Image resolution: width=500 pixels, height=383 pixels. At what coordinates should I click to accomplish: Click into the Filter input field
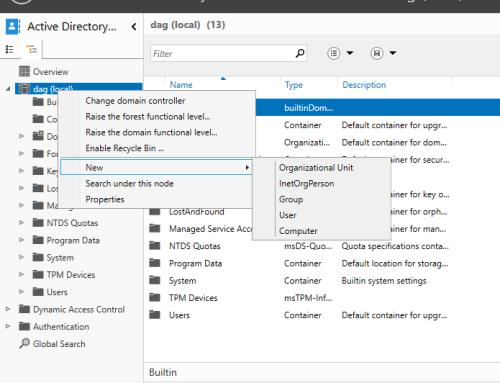tap(222, 53)
